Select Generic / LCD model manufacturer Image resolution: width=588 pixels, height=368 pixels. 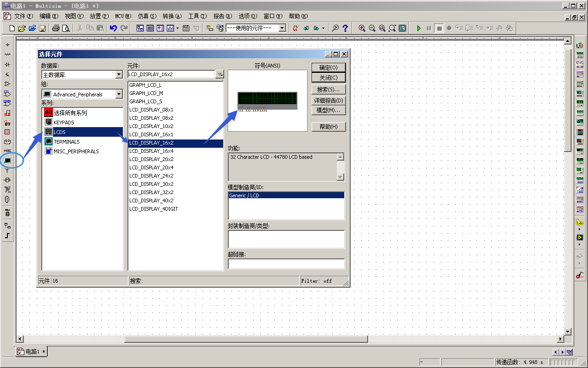pyautogui.click(x=286, y=195)
